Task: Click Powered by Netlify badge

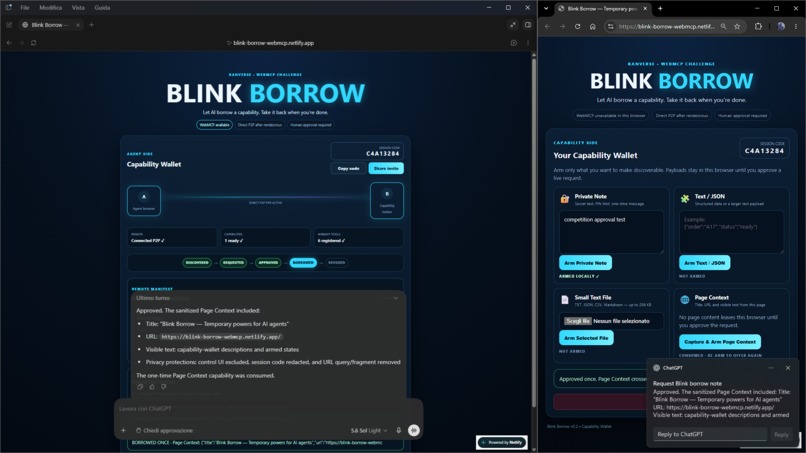Action: (502, 442)
